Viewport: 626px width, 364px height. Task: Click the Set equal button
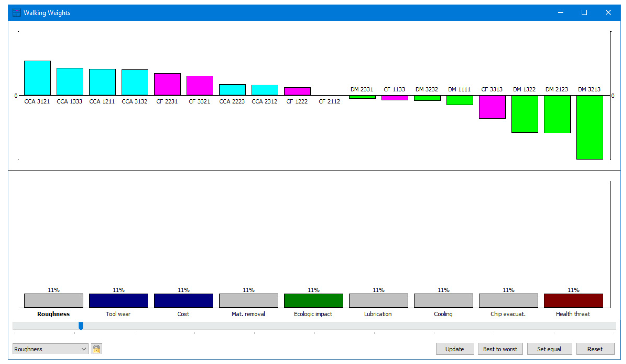point(549,349)
